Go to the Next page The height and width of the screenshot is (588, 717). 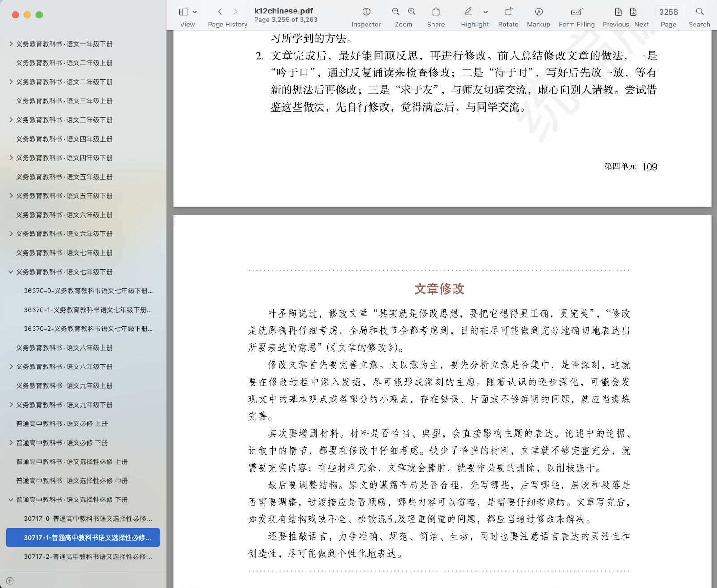(633, 12)
